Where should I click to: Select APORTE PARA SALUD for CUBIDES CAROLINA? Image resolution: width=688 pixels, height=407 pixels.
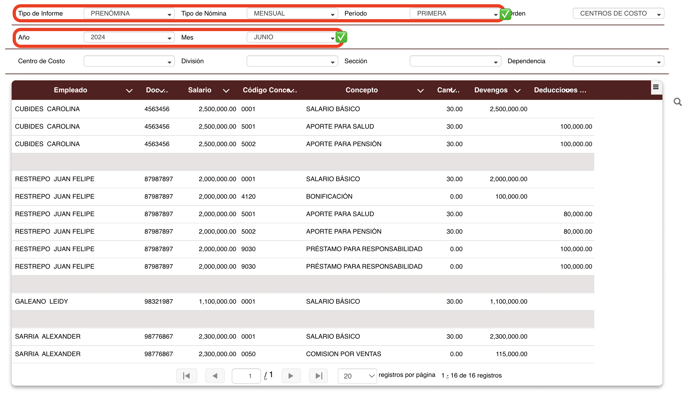click(340, 126)
